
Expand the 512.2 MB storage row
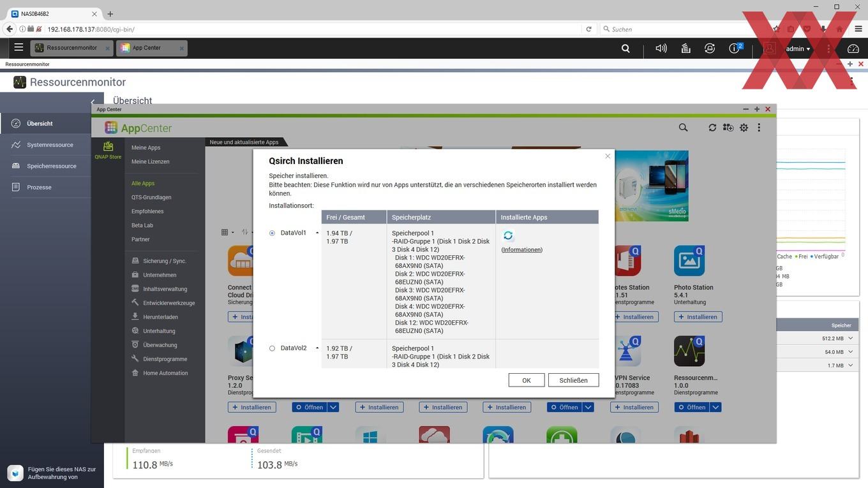pos(851,338)
